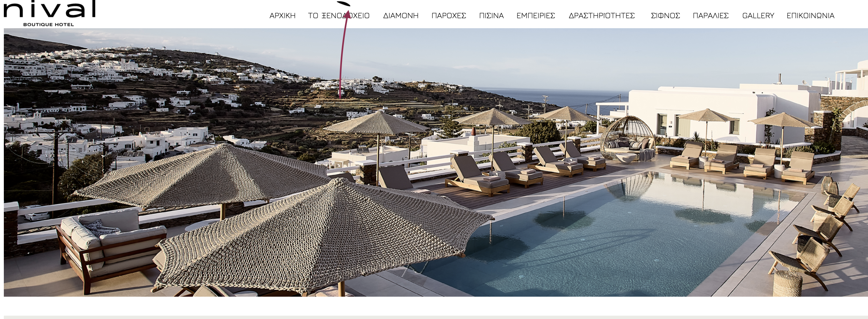868x319 pixels.
Task: Click the nival hotel logo
Action: pyautogui.click(x=50, y=13)
